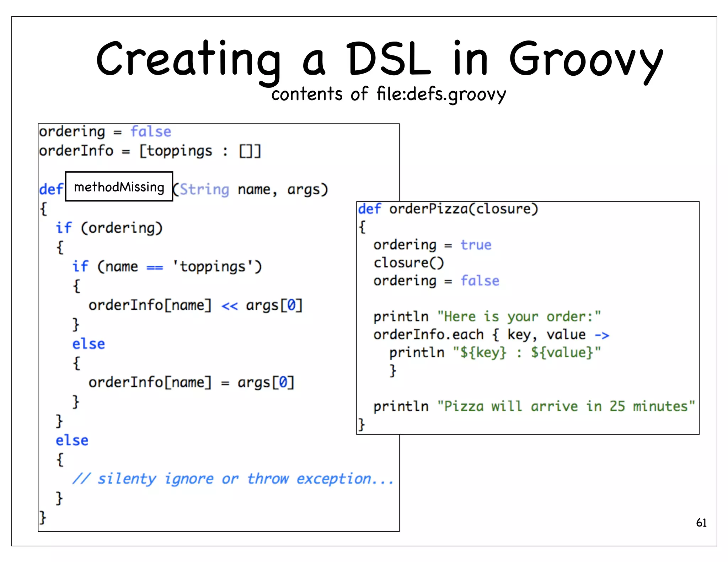Screen dimensions: 728x562
Task: Click the 'methodMissing' label box
Action: click(x=119, y=187)
